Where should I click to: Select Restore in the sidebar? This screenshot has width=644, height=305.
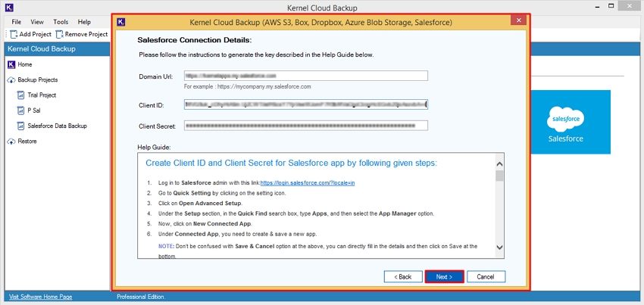coord(27,142)
